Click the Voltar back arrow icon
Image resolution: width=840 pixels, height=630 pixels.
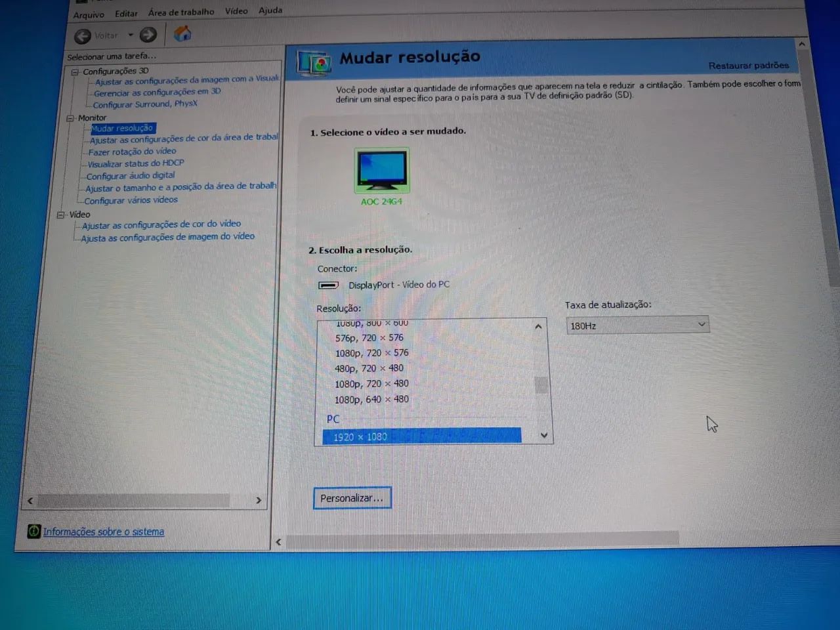tap(83, 36)
